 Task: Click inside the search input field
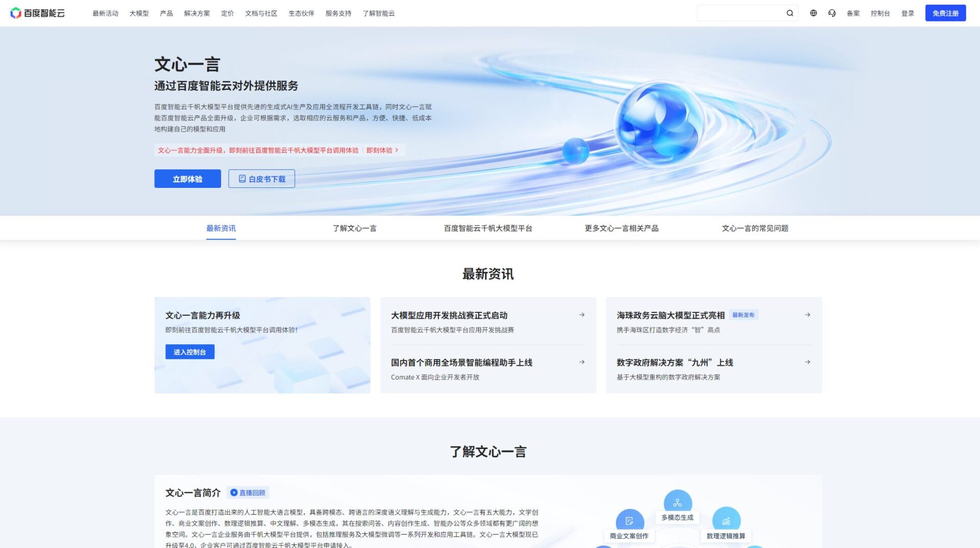point(740,13)
